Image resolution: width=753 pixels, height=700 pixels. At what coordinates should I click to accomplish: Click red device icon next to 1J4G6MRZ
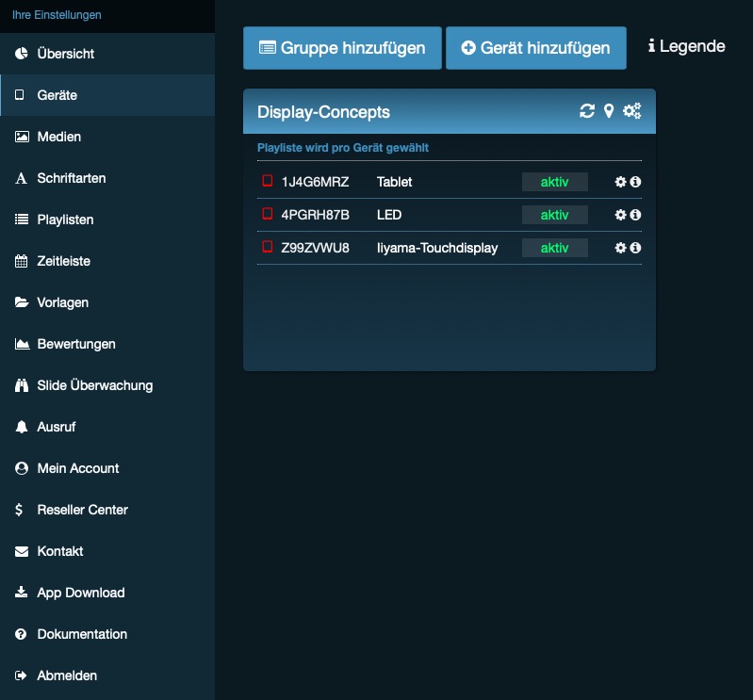coord(267,181)
